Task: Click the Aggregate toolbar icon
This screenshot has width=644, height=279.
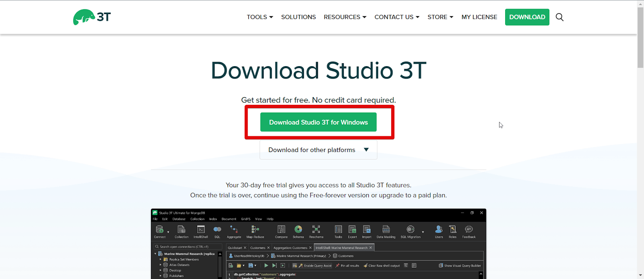Action: [x=234, y=229]
